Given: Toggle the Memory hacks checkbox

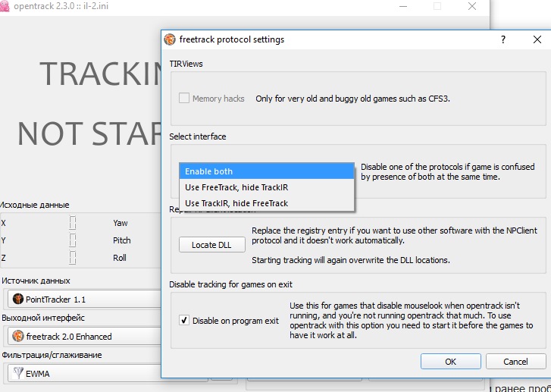Looking at the screenshot, I should click(x=184, y=98).
